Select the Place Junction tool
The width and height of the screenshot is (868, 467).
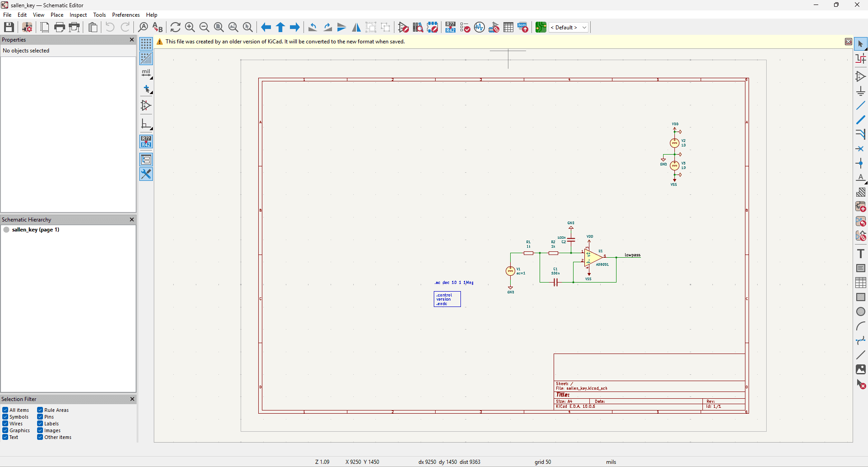(861, 164)
